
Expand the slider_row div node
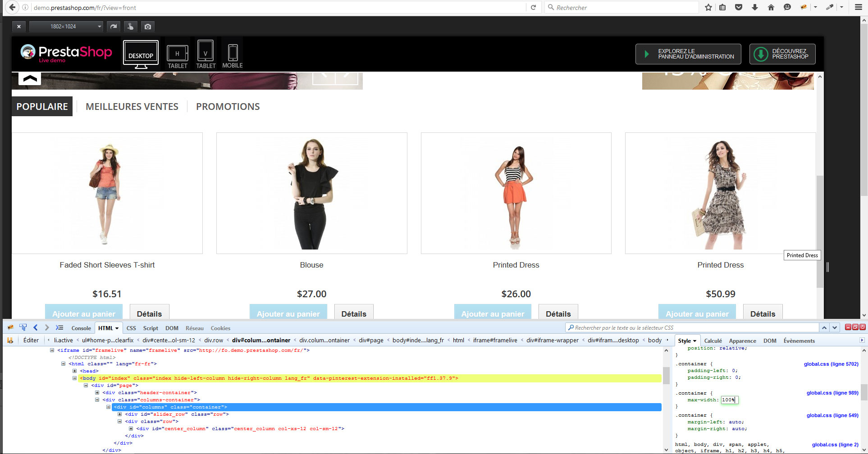pos(119,414)
